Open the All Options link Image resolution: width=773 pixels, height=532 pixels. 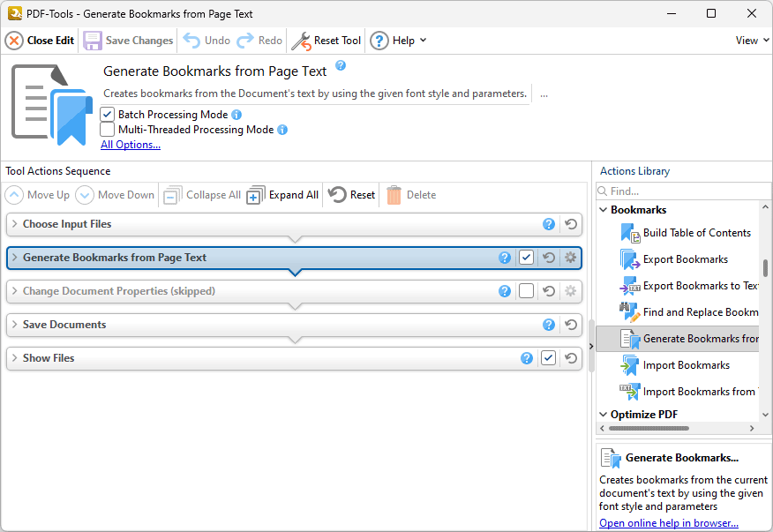tap(130, 145)
